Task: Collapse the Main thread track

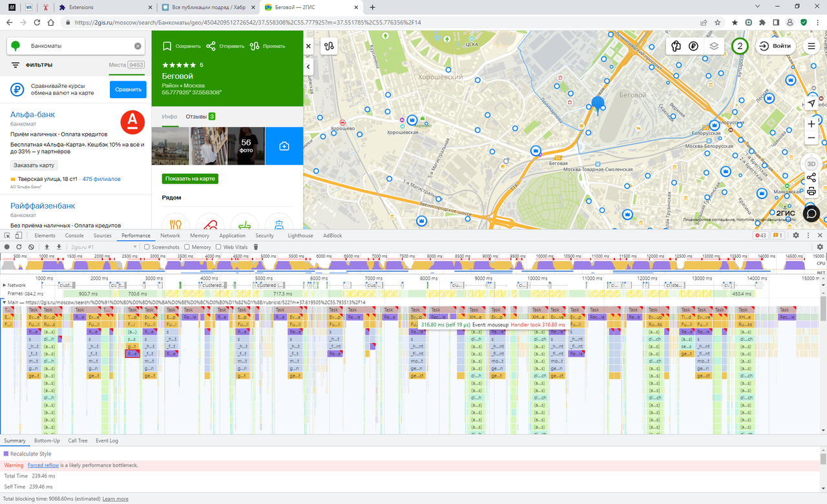Action: click(5, 300)
